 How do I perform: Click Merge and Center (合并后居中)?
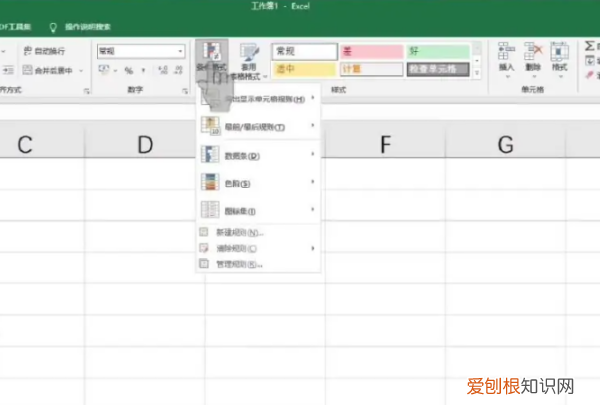pos(47,70)
